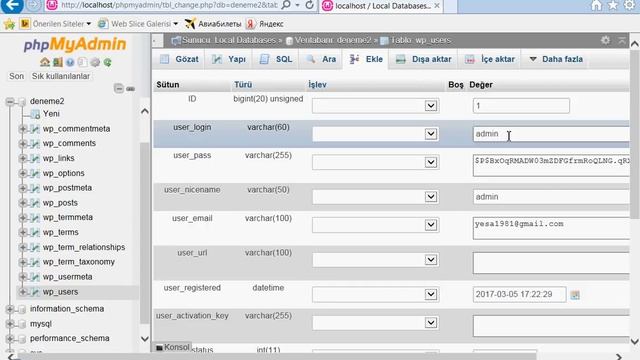
Task: Open the wp_comments table link
Action: coord(69,144)
